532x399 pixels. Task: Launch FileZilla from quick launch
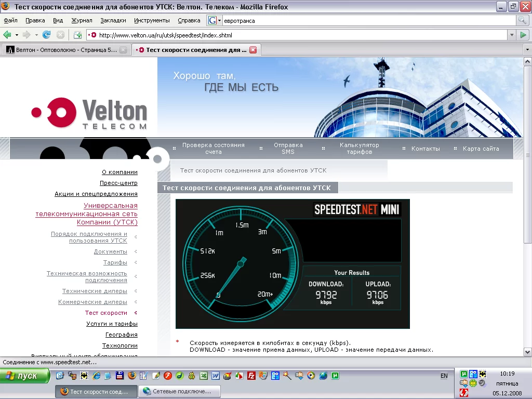click(x=251, y=376)
